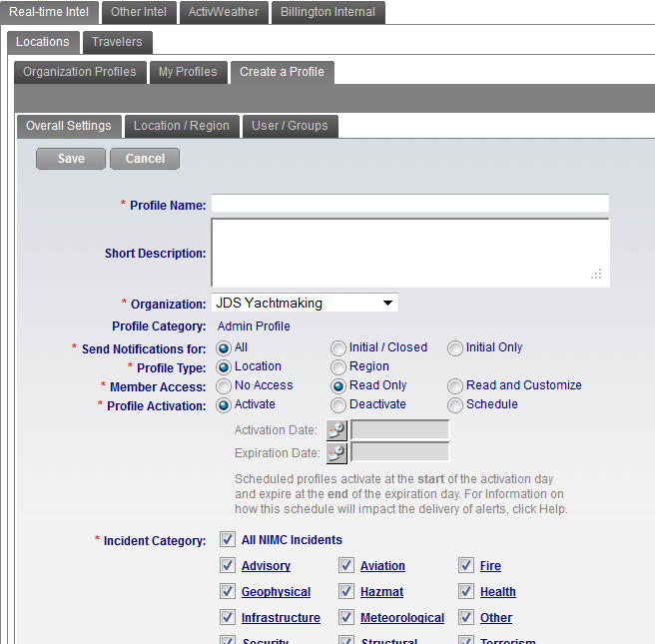This screenshot has height=644, width=655.
Task: Select Region as the profile type
Action: click(x=338, y=367)
